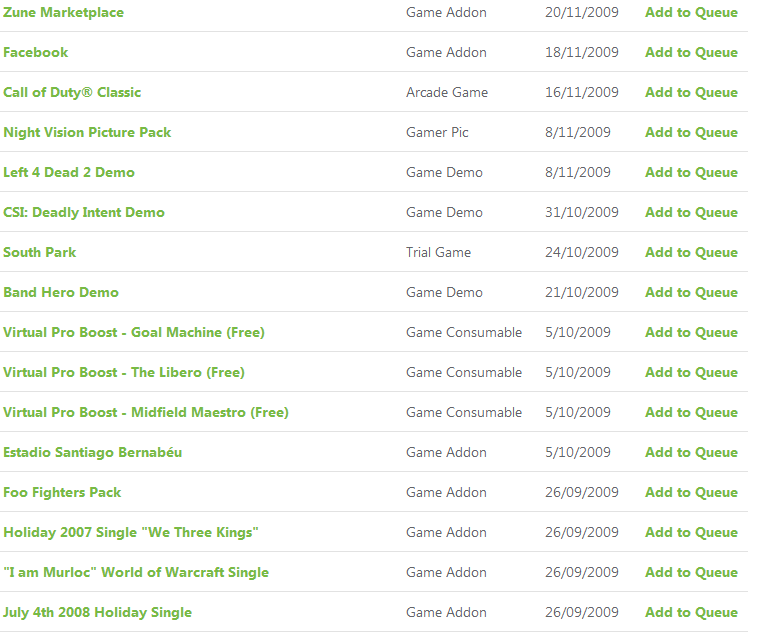Open the Zune Marketplace link
The height and width of the screenshot is (632, 774).
[x=64, y=12]
